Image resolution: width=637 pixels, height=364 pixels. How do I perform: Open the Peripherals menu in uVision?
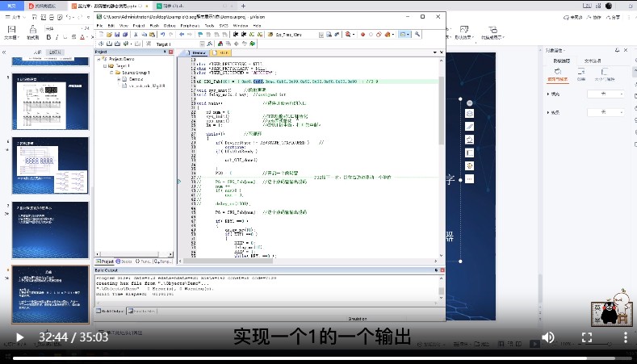(x=190, y=26)
